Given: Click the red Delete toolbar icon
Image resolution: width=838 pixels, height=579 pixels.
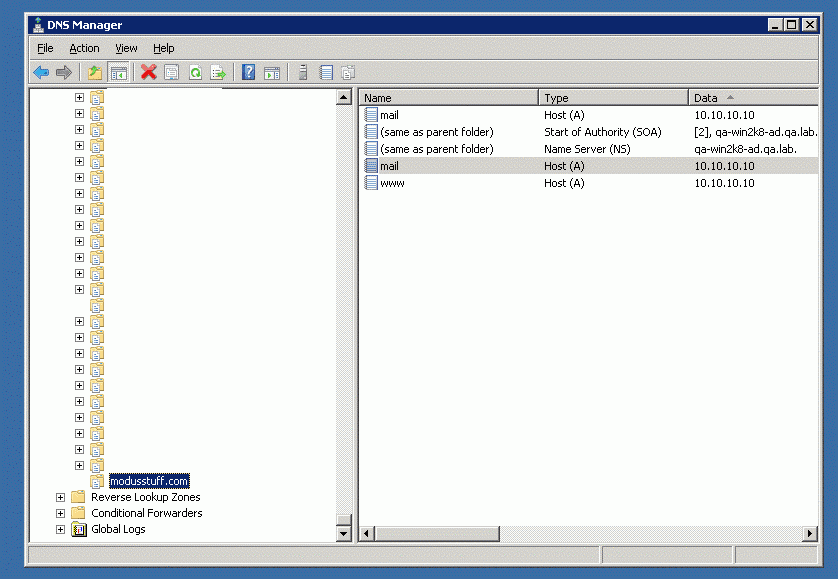Looking at the screenshot, I should tap(149, 72).
